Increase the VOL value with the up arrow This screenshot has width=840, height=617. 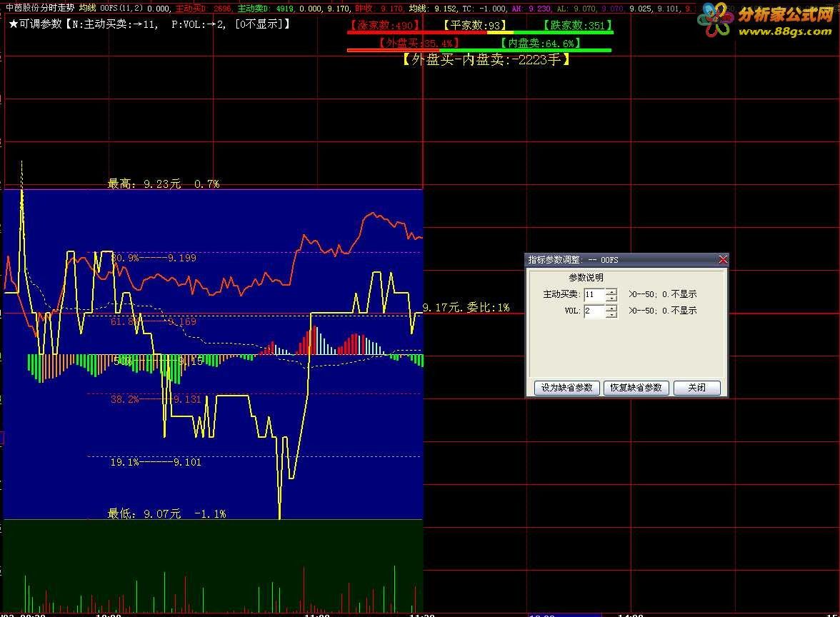point(611,308)
